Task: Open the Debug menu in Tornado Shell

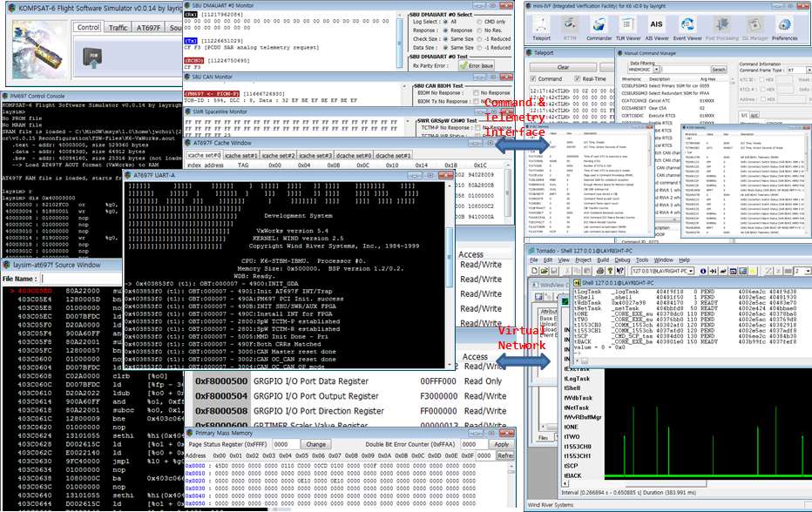Action: coord(623,260)
